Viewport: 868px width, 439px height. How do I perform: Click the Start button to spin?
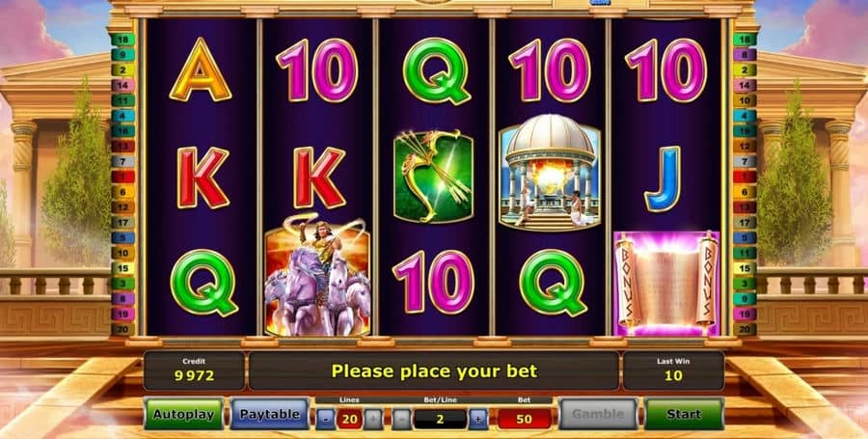point(684,414)
